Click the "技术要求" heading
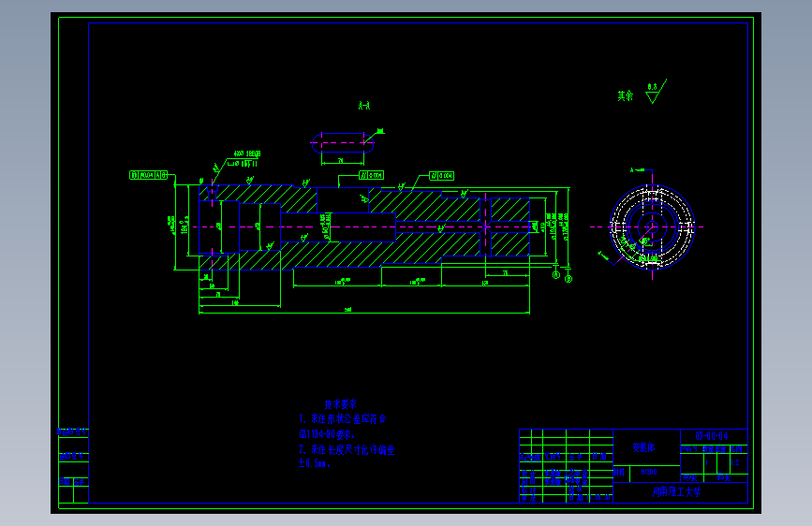The height and width of the screenshot is (526, 812). pos(340,403)
